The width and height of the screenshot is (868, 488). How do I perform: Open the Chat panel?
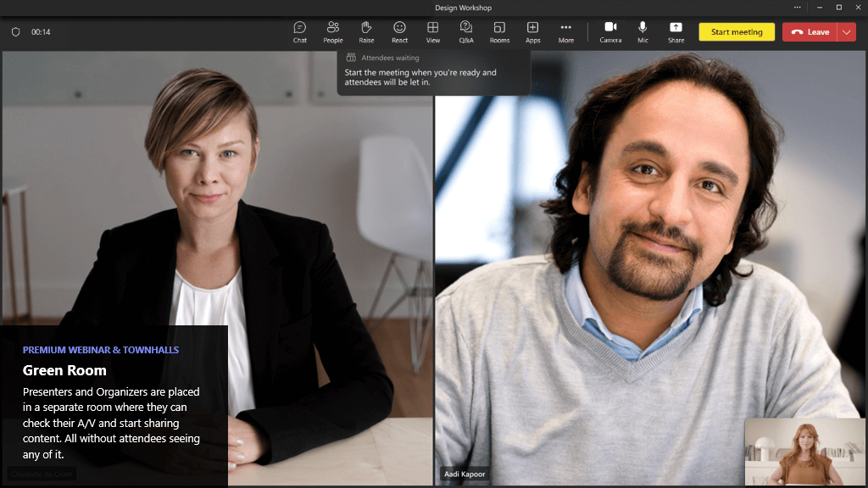299,31
